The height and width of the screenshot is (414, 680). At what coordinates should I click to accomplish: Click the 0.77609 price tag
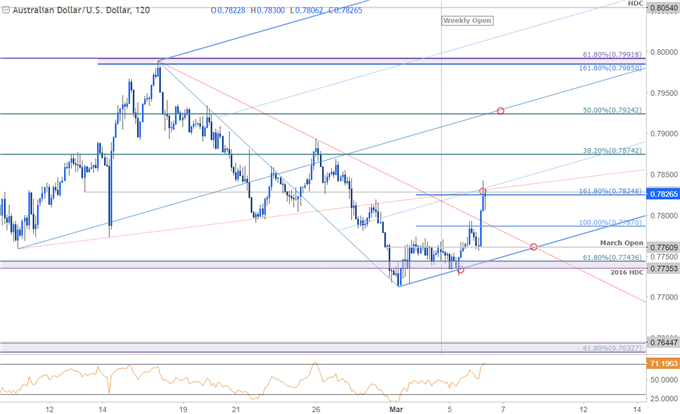[x=663, y=248]
